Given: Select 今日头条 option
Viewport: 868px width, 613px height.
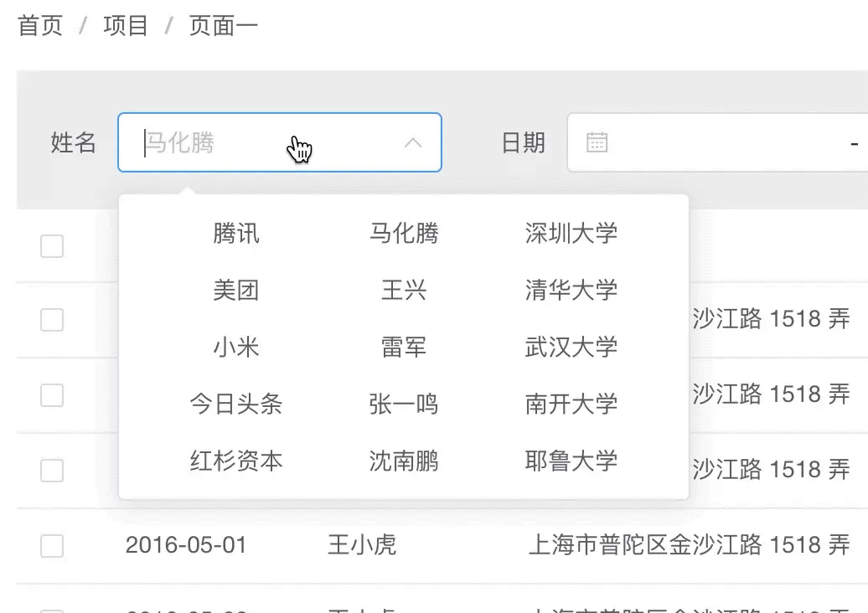Looking at the screenshot, I should [x=236, y=404].
